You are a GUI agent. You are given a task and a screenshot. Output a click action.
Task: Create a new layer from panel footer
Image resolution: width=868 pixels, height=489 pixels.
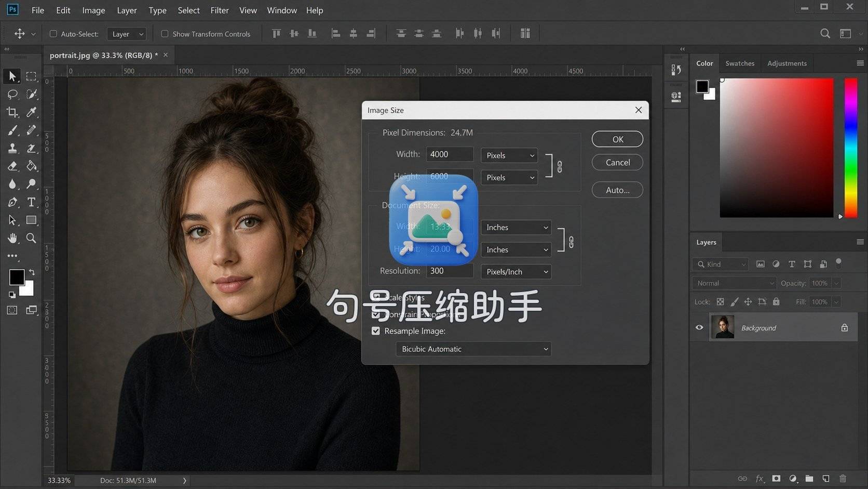pyautogui.click(x=826, y=479)
